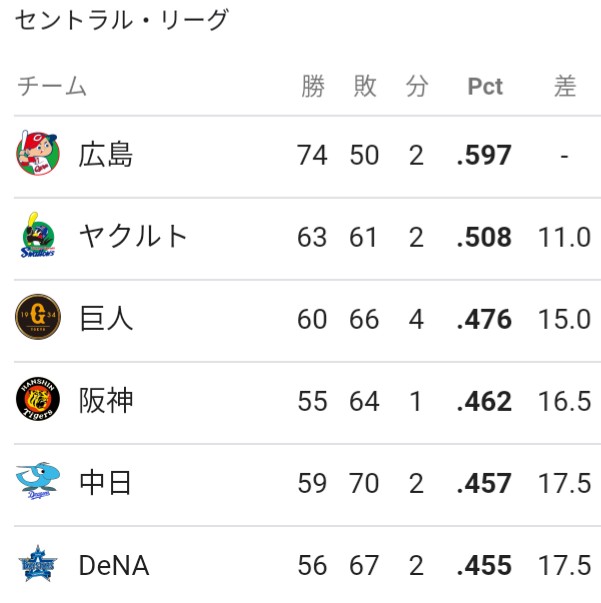Select the 差 games-behind column header
This screenshot has height=603, width=601.
click(x=564, y=86)
